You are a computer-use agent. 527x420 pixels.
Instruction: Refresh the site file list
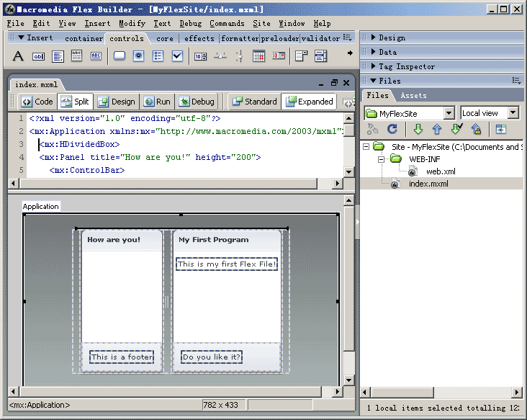coord(392,129)
